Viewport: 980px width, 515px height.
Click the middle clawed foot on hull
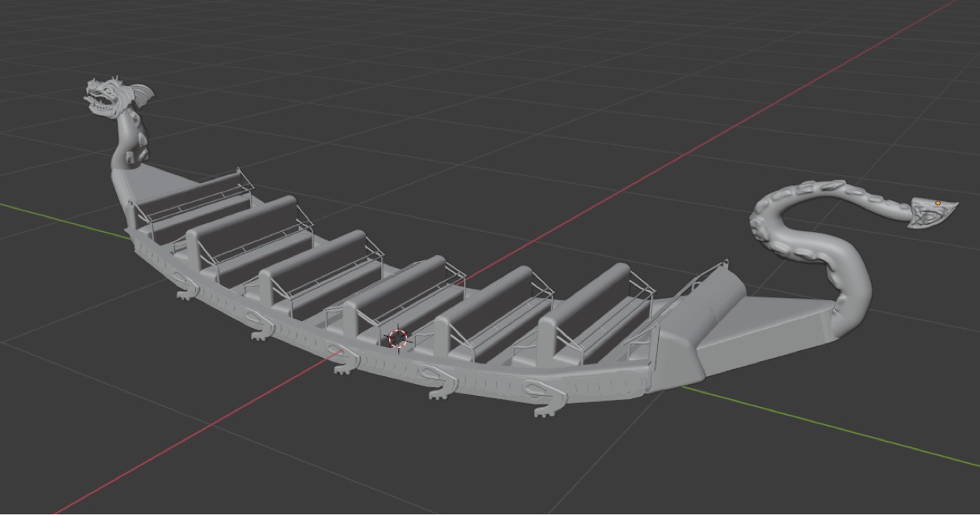pyautogui.click(x=344, y=368)
